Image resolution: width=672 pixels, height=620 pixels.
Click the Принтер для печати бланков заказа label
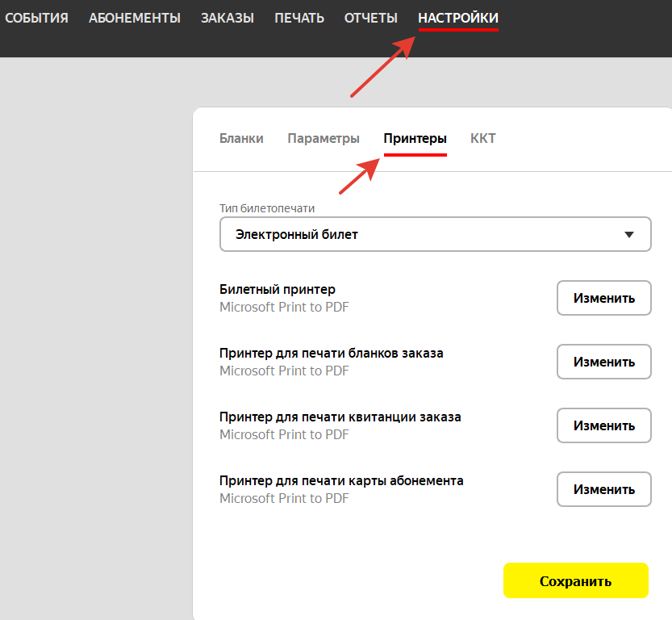(332, 354)
